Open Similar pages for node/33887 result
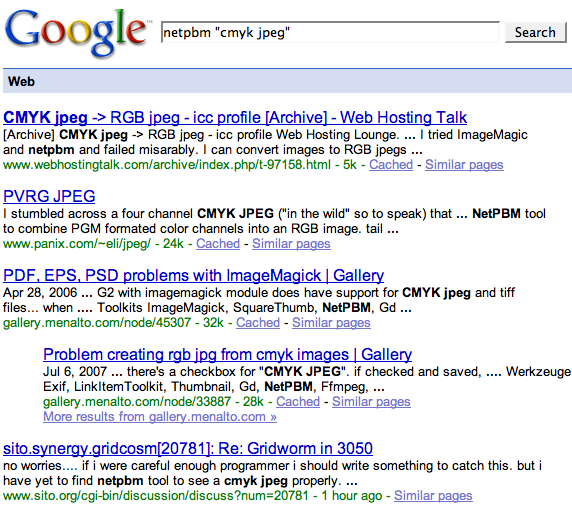Screen dimensions: 572x512 click(x=371, y=401)
